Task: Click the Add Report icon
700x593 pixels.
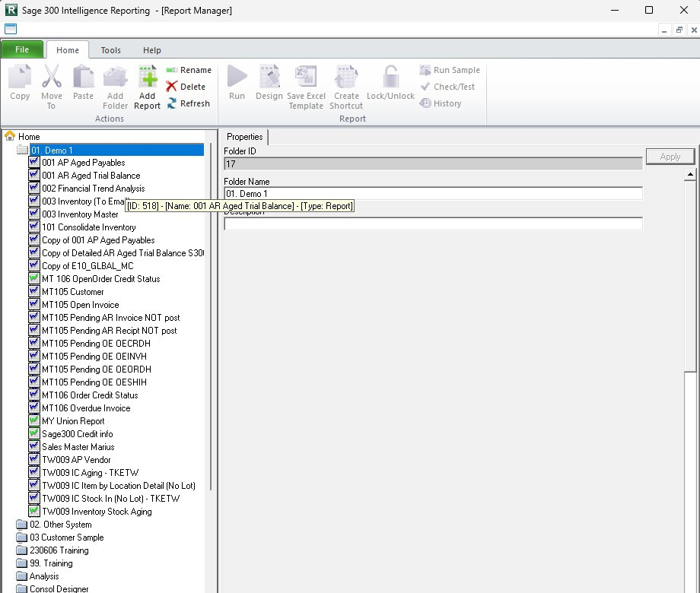Action: [148, 76]
